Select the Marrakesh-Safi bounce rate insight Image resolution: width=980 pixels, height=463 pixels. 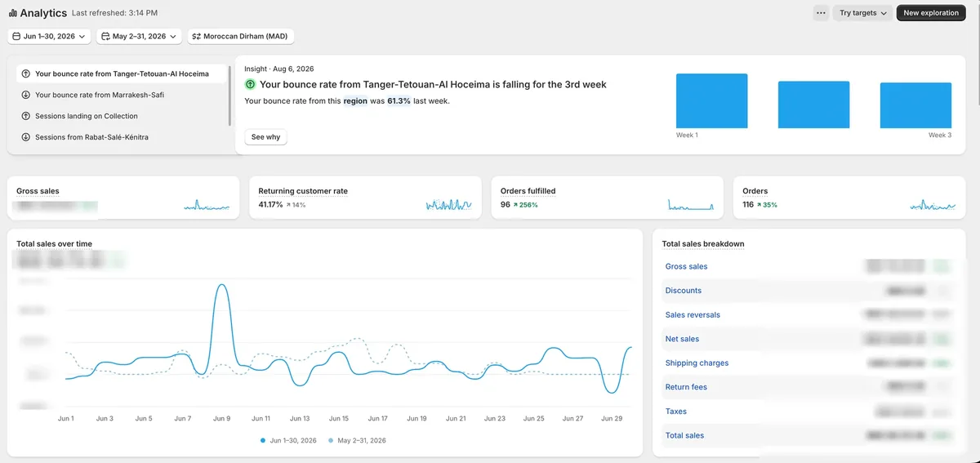(122, 95)
